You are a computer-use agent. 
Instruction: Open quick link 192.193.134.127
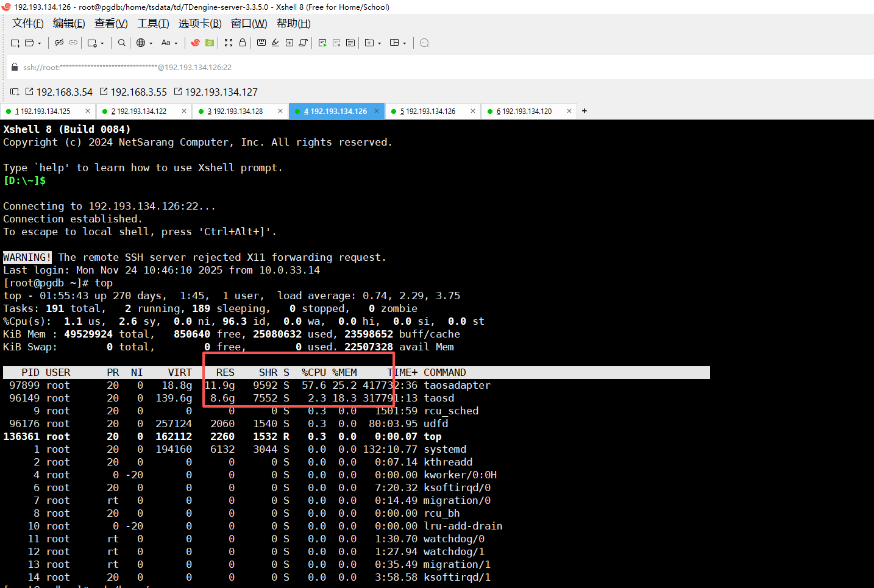[216, 92]
